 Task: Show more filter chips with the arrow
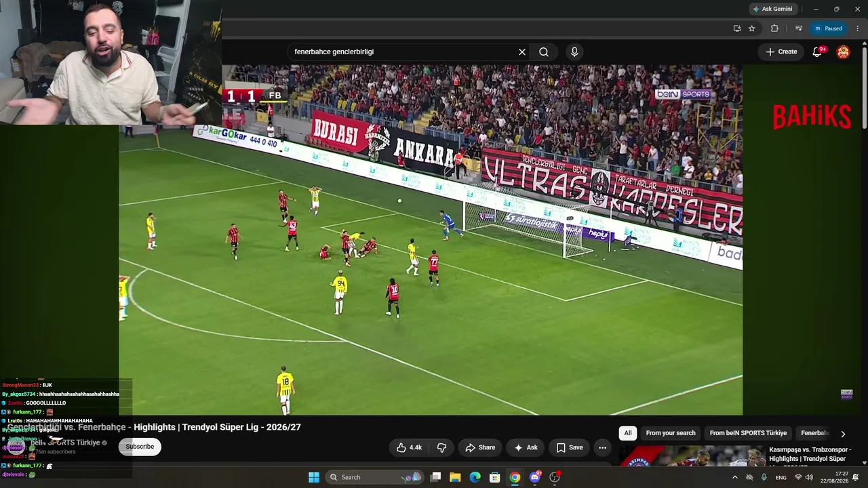pyautogui.click(x=843, y=434)
